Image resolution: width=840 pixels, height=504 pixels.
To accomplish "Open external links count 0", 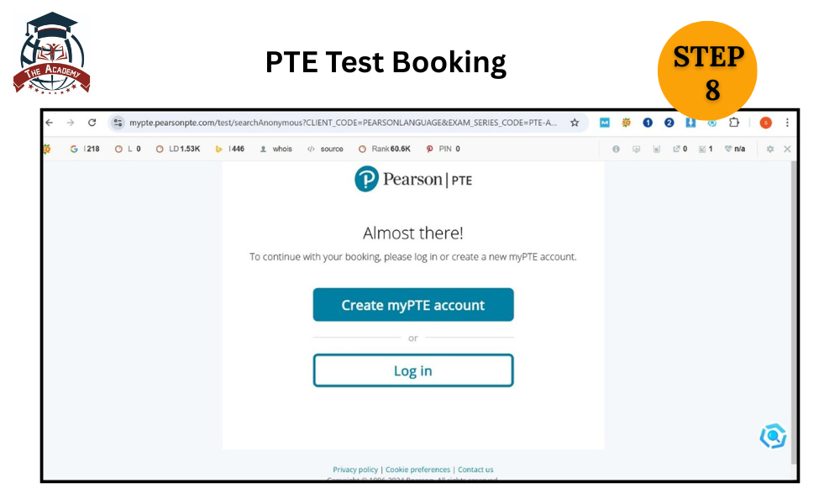I will 680,149.
